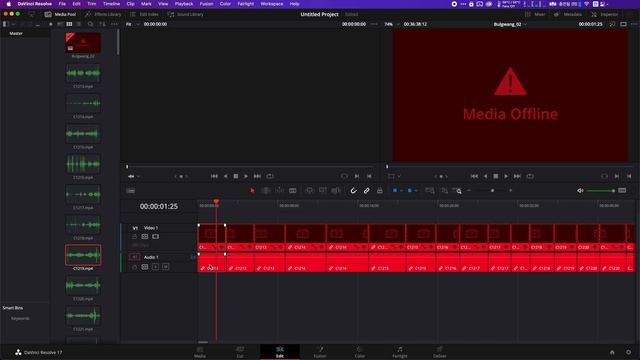Open the 74% viewer zoom dropdown
640x360 pixels.
tap(391, 24)
